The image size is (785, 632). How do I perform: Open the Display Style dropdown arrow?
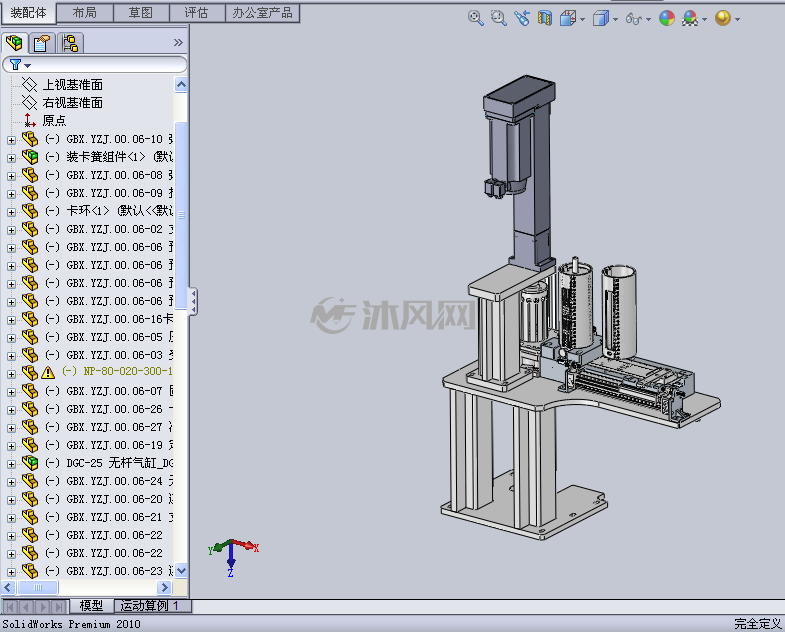click(x=615, y=20)
